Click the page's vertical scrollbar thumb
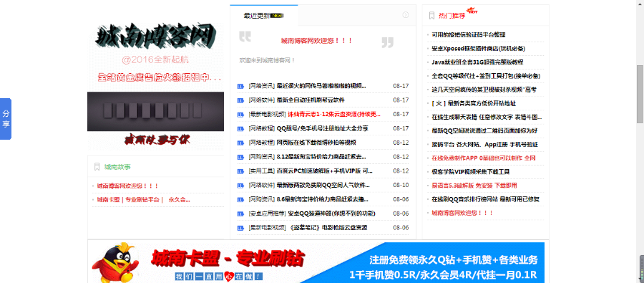644x283 pixels. 640,94
